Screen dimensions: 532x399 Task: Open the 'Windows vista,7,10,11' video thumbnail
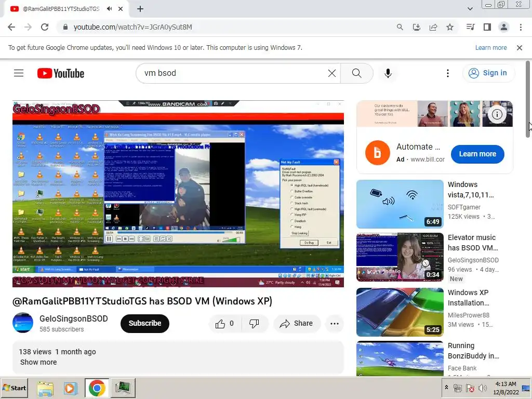pyautogui.click(x=400, y=204)
